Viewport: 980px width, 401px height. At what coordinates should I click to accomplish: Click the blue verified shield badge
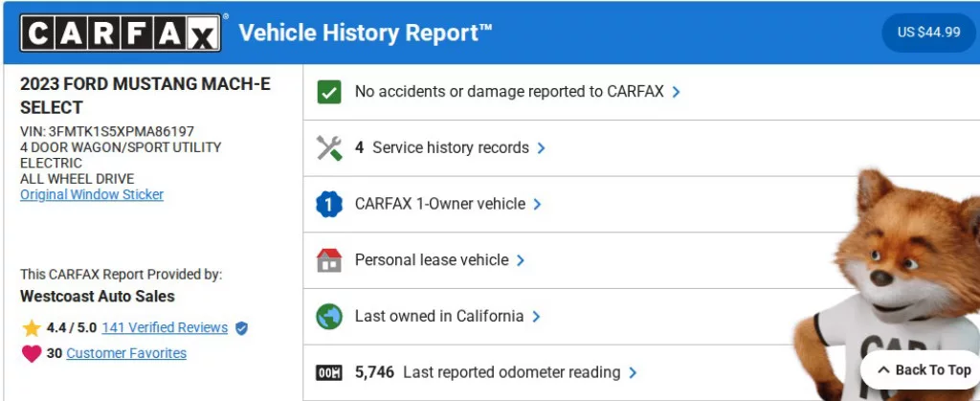[241, 328]
